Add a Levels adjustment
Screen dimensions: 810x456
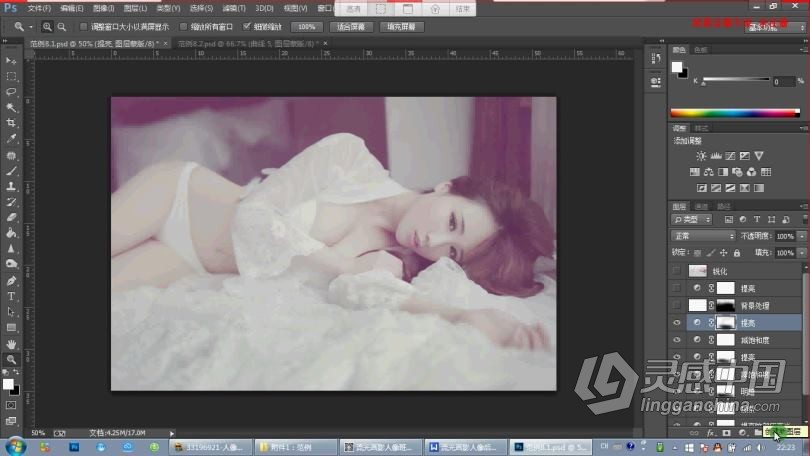715,155
